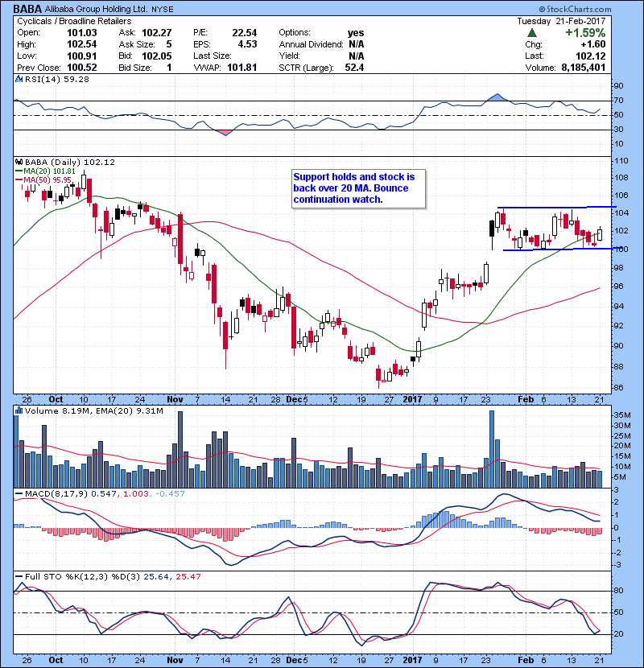Click the 86 price axis label
644x668 pixels.
click(619, 388)
